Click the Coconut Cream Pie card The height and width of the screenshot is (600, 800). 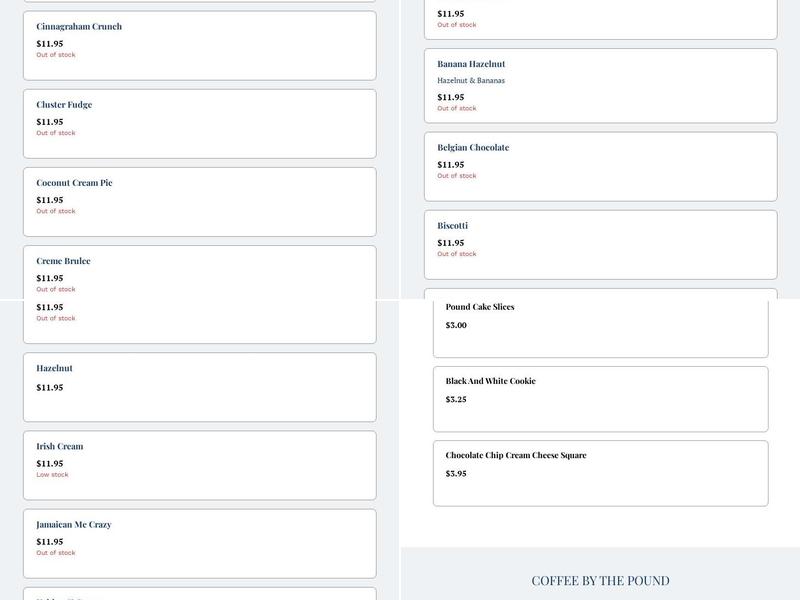[199, 201]
